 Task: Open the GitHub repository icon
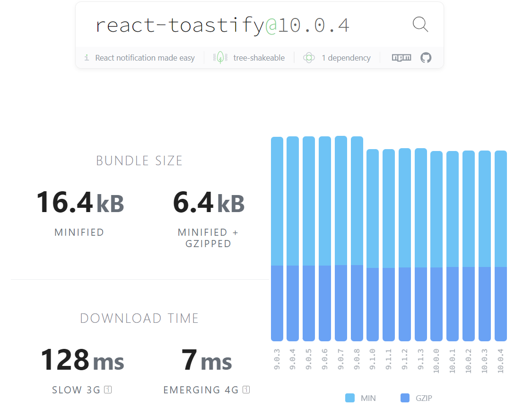pyautogui.click(x=426, y=58)
